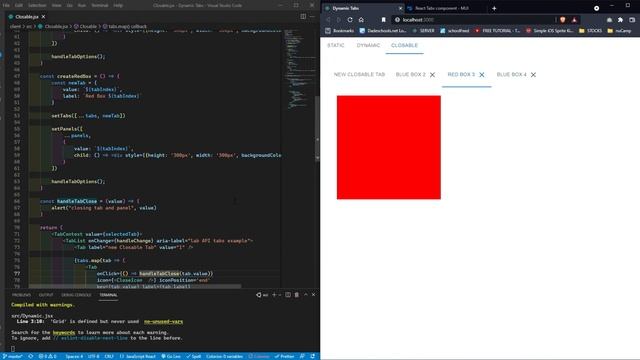Open the SERVER bookmark
The width and height of the screenshot is (640, 360).
[423, 31]
